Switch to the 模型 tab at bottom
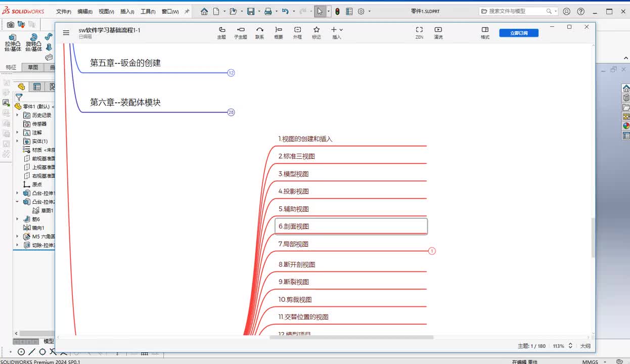Screen dimensions: 630x364 (49, 341)
